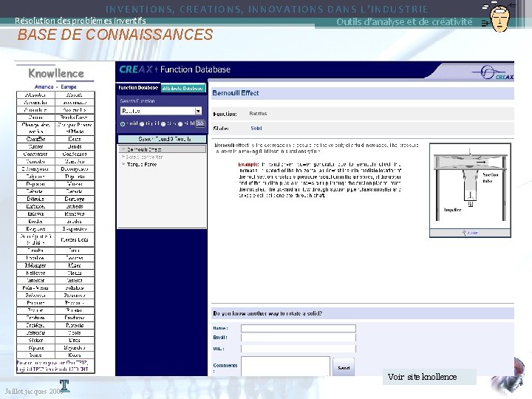Screen dimensions: 532x399
Task: Select the Solid state radio button
Action: pyautogui.click(x=123, y=124)
